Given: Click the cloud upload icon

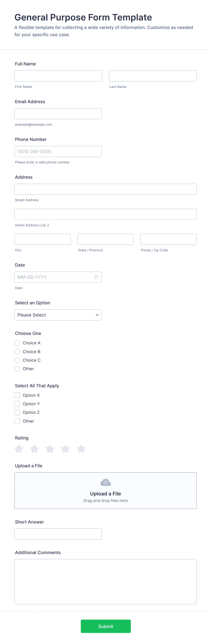Looking at the screenshot, I should tap(105, 482).
